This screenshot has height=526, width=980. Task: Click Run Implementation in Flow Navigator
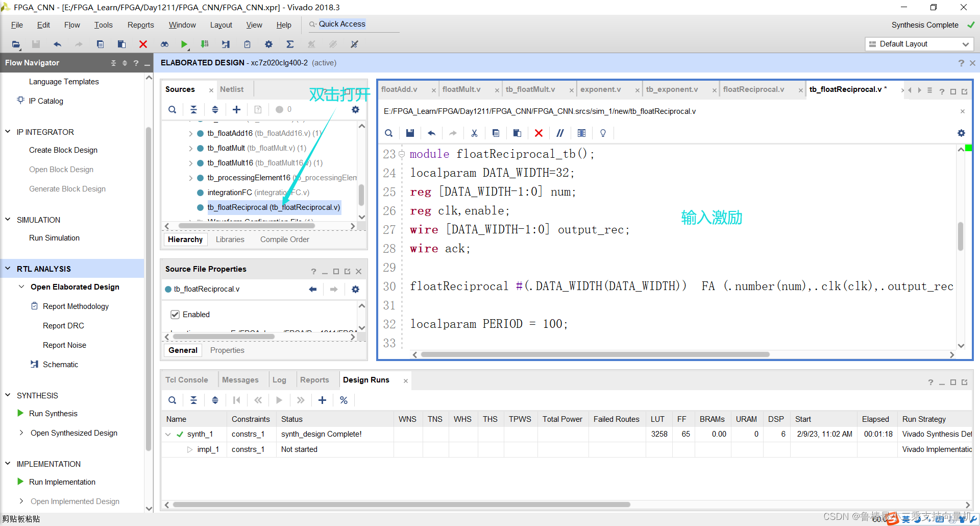[62, 482]
